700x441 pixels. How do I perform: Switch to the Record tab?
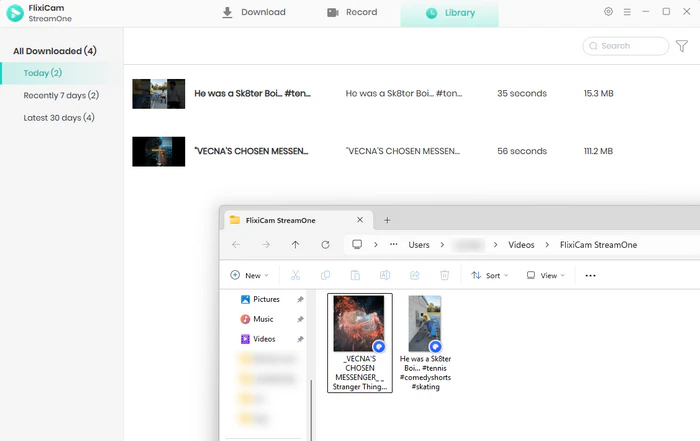[352, 12]
